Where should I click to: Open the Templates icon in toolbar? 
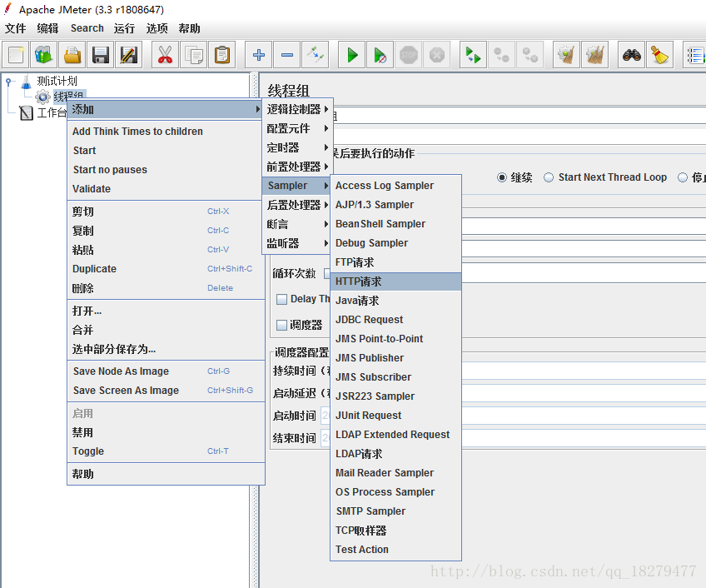coord(43,55)
